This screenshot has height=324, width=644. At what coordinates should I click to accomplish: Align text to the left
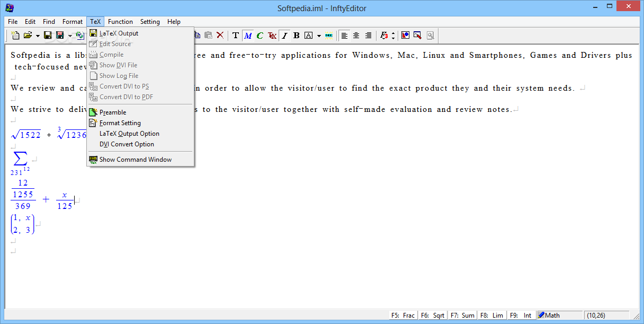pyautogui.click(x=344, y=36)
